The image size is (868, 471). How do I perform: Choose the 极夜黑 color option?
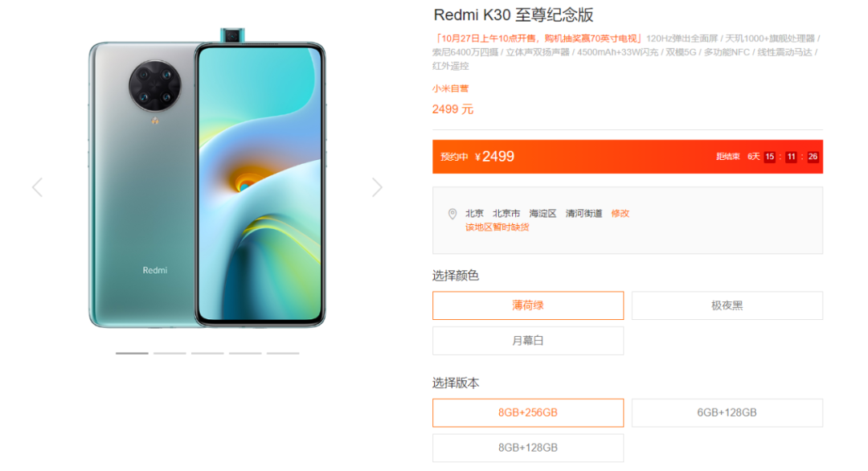(x=727, y=305)
